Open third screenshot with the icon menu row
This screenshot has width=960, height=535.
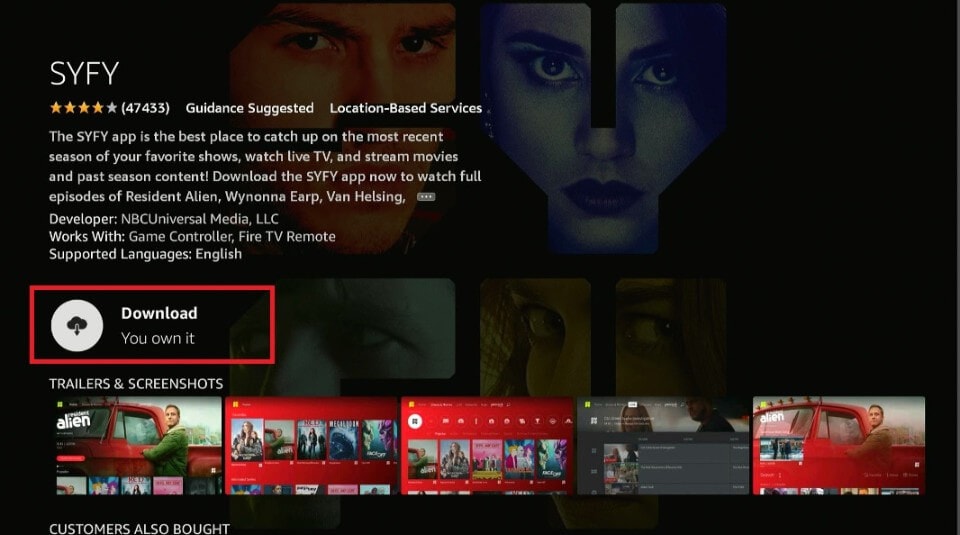[x=487, y=446]
